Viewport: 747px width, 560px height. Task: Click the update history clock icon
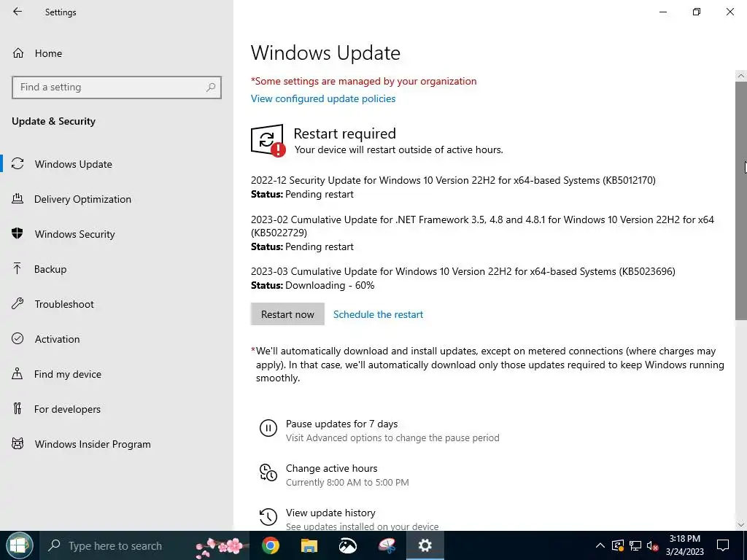(x=268, y=517)
